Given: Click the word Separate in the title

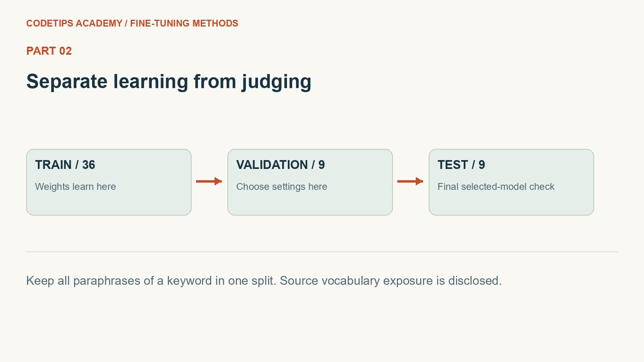Looking at the screenshot, I should click(x=67, y=82).
